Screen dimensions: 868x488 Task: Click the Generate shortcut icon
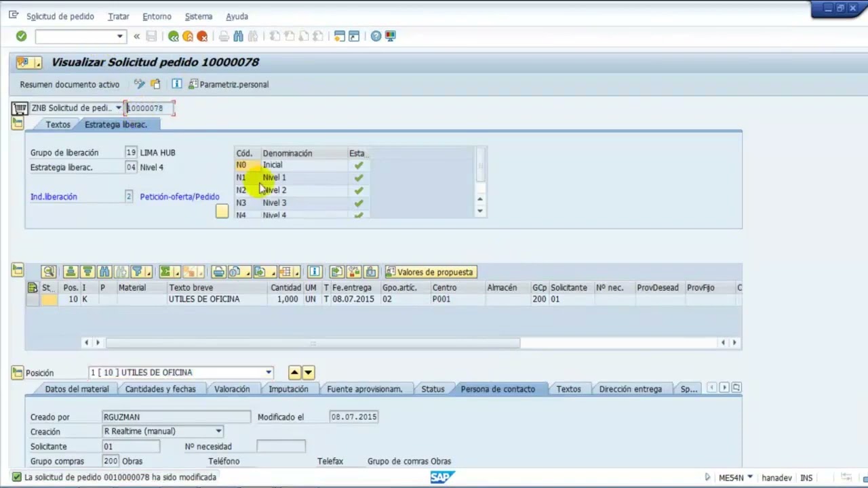354,36
